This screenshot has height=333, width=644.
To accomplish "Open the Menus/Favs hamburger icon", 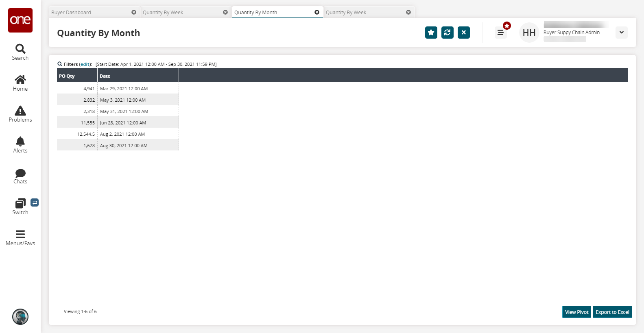I will (20, 234).
